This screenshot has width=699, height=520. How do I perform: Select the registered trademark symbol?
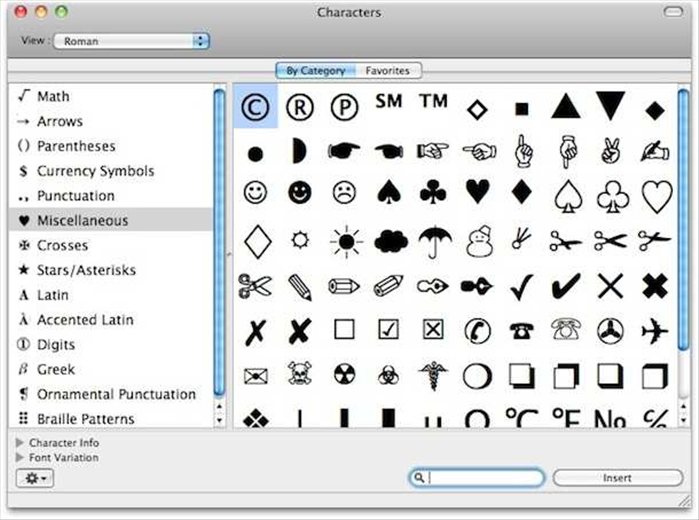tap(300, 107)
